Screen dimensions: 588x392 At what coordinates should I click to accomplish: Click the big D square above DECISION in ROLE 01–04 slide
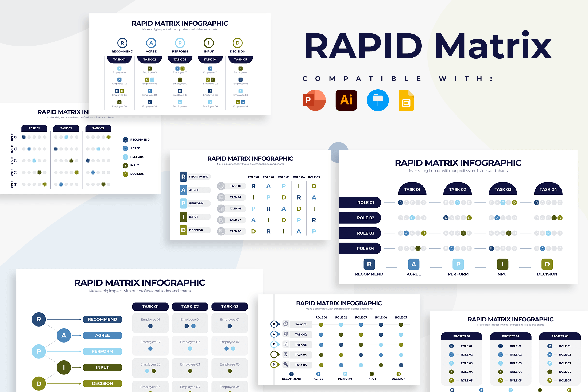click(547, 264)
